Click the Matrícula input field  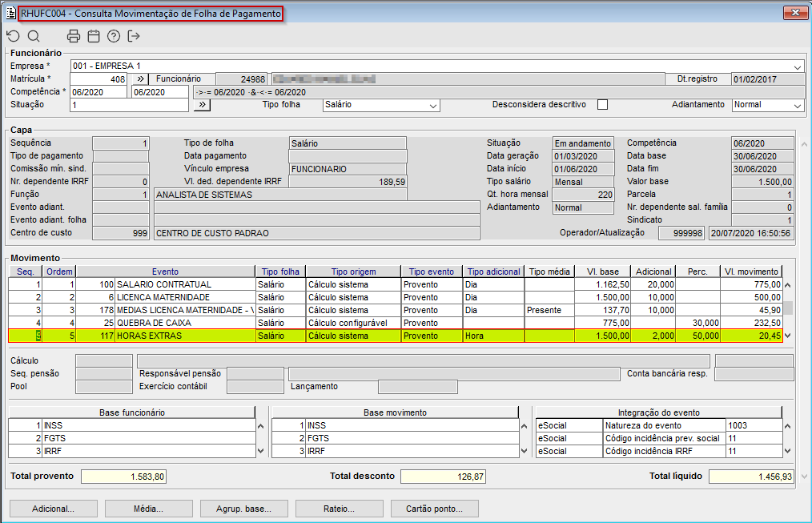tap(98, 79)
